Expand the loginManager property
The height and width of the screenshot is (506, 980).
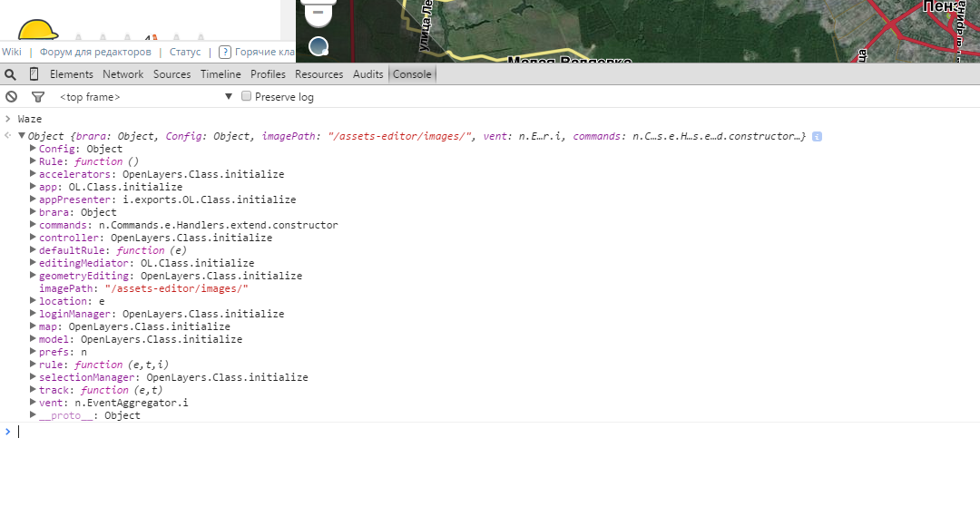point(34,314)
